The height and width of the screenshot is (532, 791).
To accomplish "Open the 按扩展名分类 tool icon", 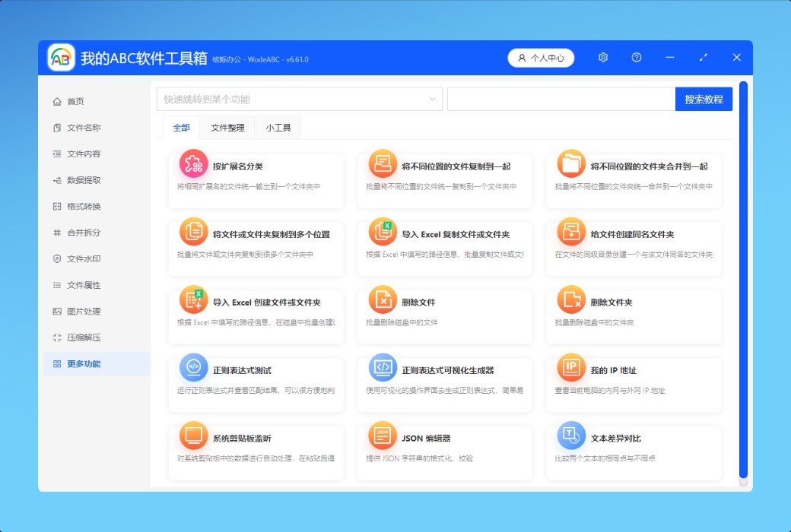I will coord(193,163).
